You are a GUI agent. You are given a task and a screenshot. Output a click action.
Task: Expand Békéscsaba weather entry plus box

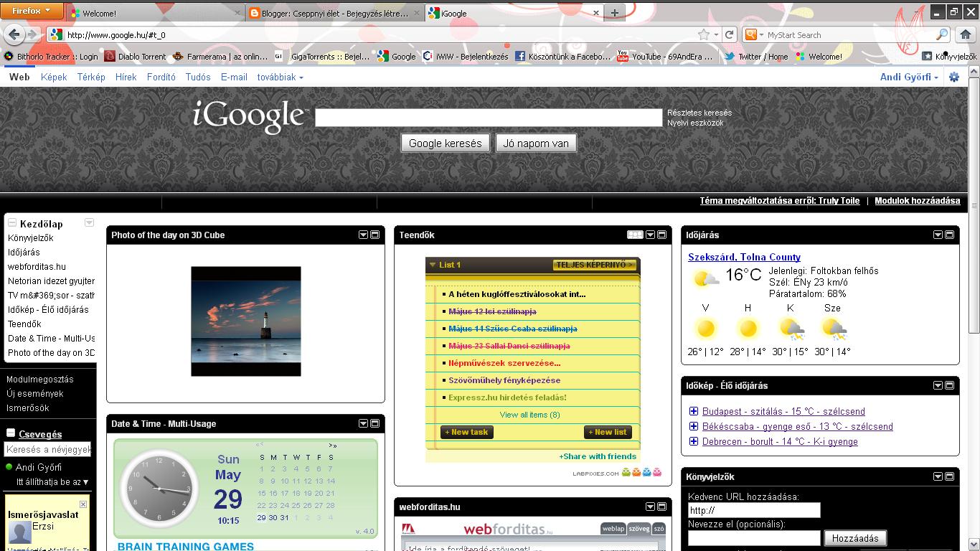[694, 426]
